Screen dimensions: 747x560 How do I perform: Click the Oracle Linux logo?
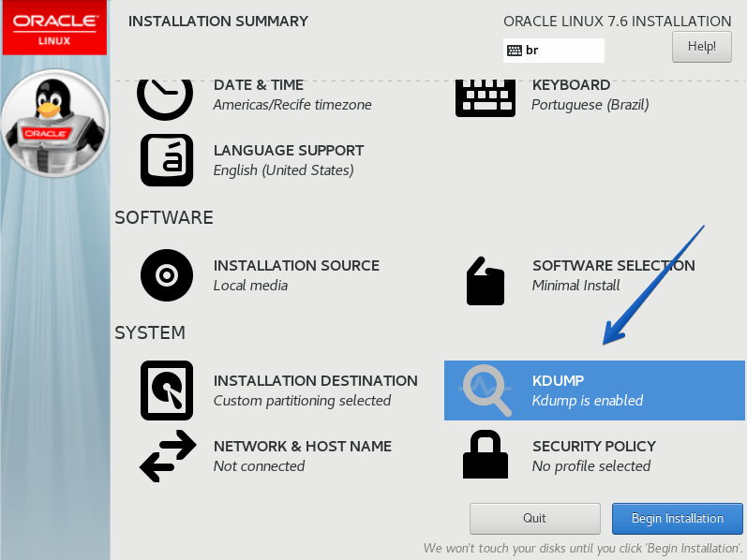click(54, 28)
